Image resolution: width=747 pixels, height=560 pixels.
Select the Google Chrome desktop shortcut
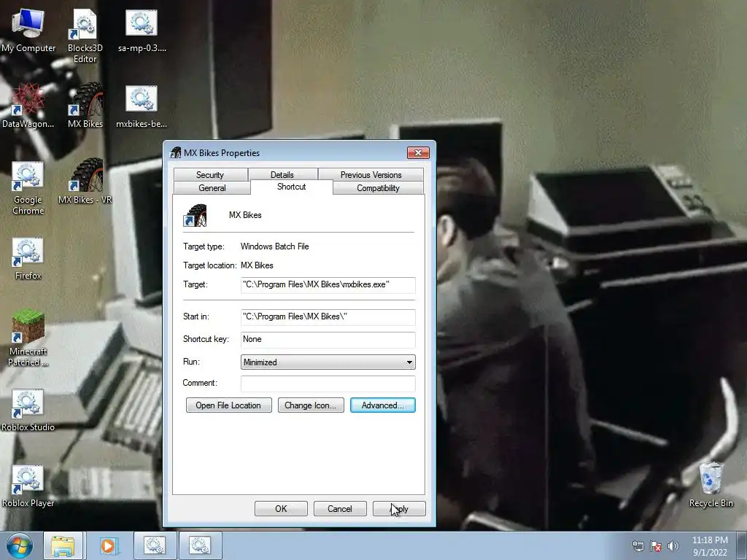point(28,188)
